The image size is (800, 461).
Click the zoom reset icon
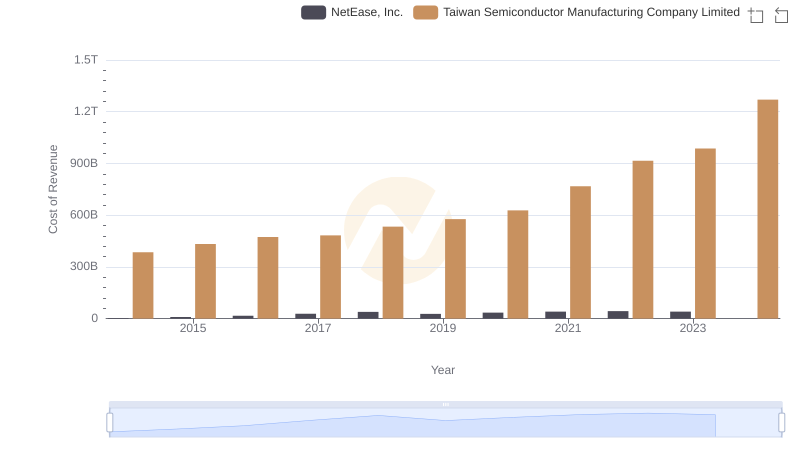pos(781,15)
